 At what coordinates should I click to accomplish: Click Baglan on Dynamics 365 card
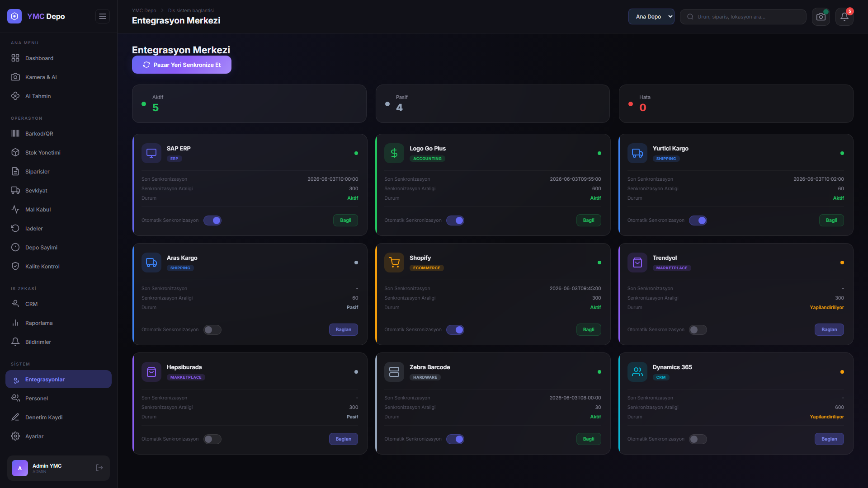pos(829,439)
